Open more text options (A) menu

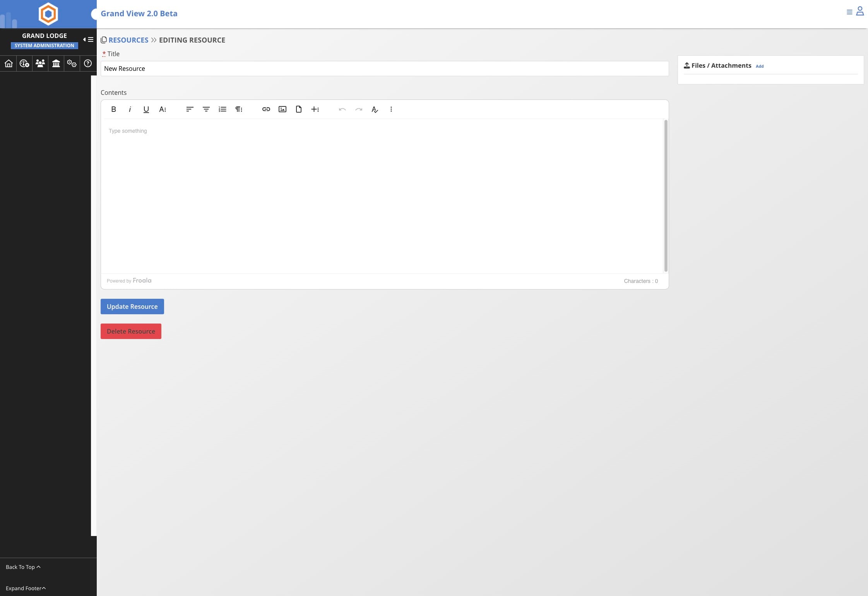[163, 109]
